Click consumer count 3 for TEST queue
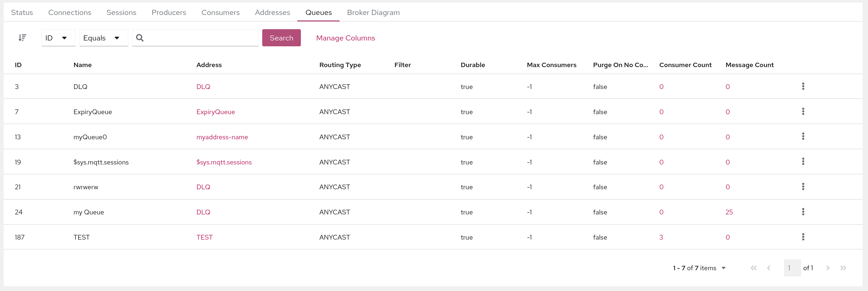This screenshot has height=291, width=868. (661, 237)
